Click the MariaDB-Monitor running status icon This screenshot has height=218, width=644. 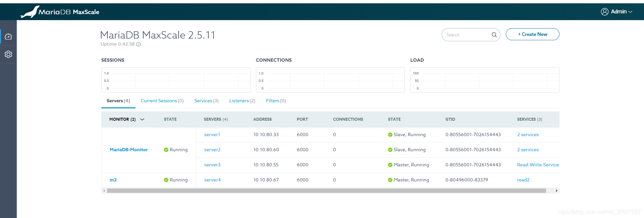pyautogui.click(x=166, y=150)
